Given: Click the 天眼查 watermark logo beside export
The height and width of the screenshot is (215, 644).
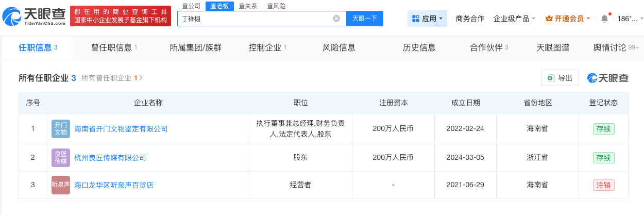Looking at the screenshot, I should tap(608, 78).
